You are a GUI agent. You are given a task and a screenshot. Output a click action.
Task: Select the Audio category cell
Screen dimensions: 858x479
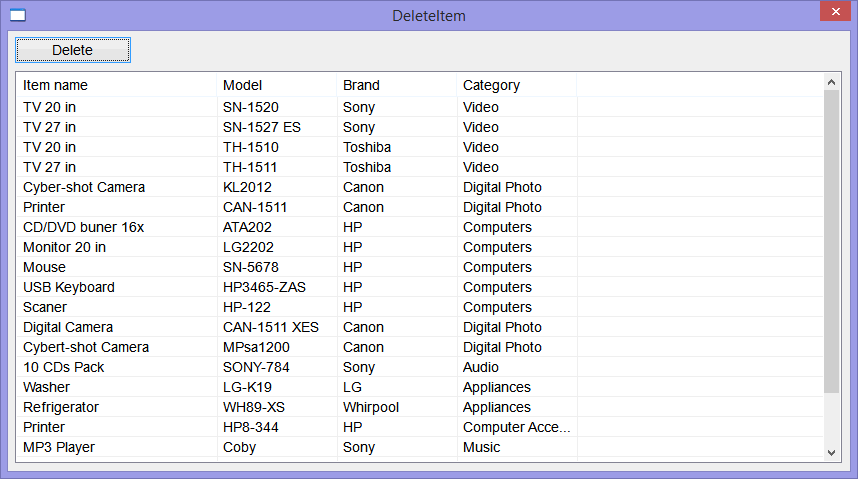click(x=480, y=367)
